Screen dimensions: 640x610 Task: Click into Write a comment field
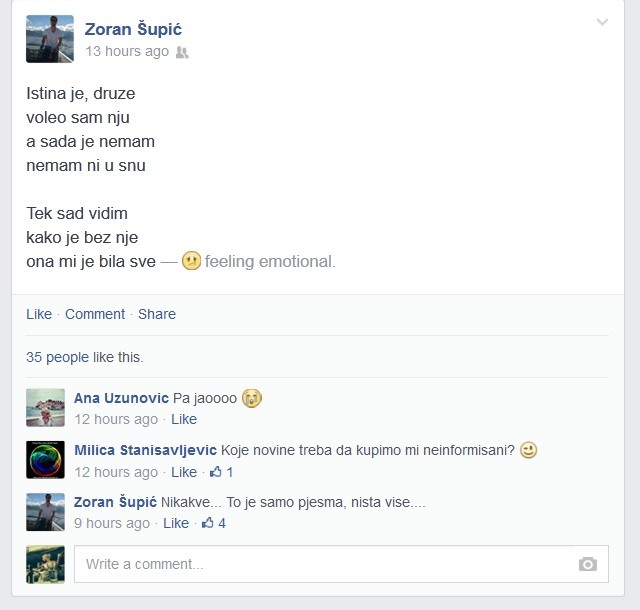[341, 564]
